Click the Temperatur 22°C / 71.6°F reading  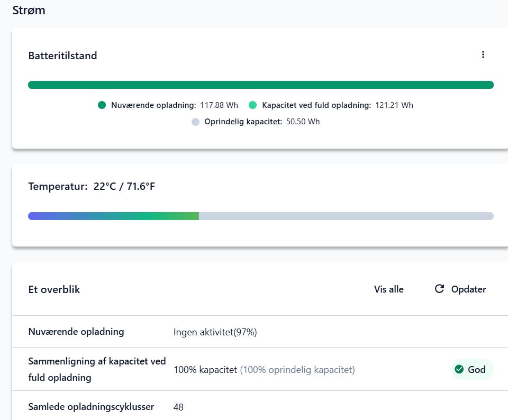point(92,187)
